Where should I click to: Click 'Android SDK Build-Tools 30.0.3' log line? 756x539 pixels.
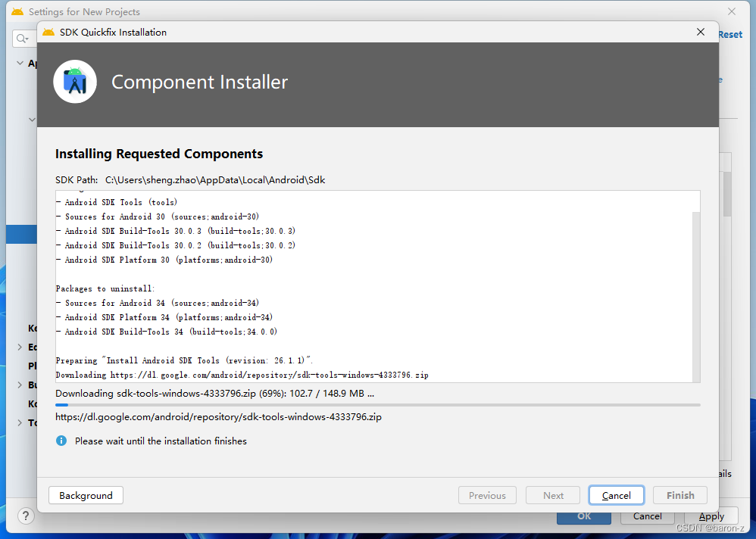pyautogui.click(x=176, y=231)
